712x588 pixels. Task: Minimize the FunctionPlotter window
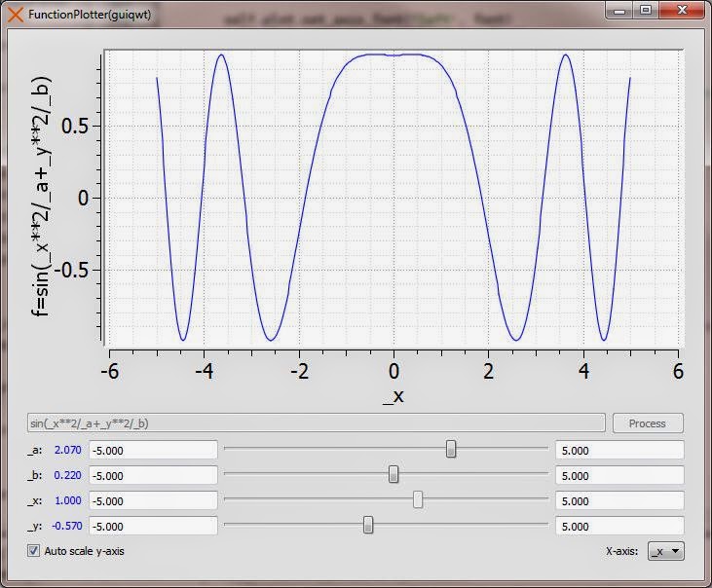[619, 11]
